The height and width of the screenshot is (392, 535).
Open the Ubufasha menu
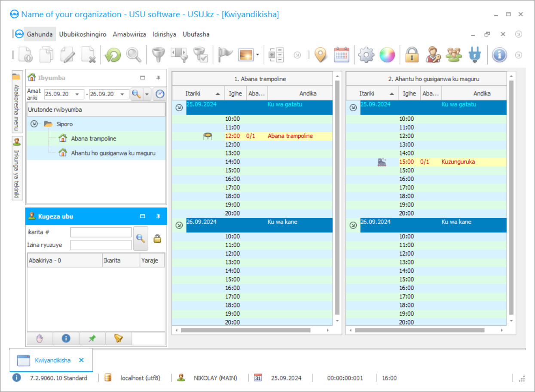tap(196, 34)
